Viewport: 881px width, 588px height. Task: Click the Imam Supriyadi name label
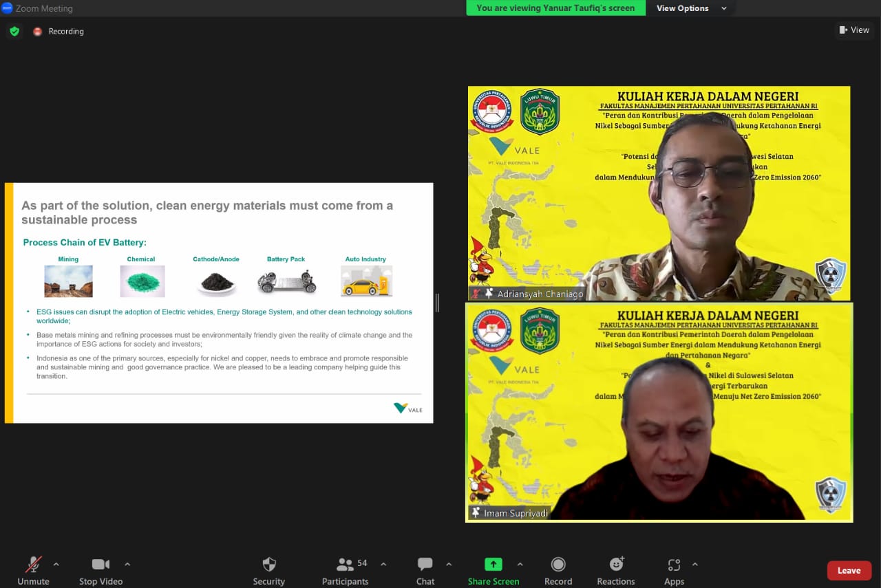(x=516, y=513)
